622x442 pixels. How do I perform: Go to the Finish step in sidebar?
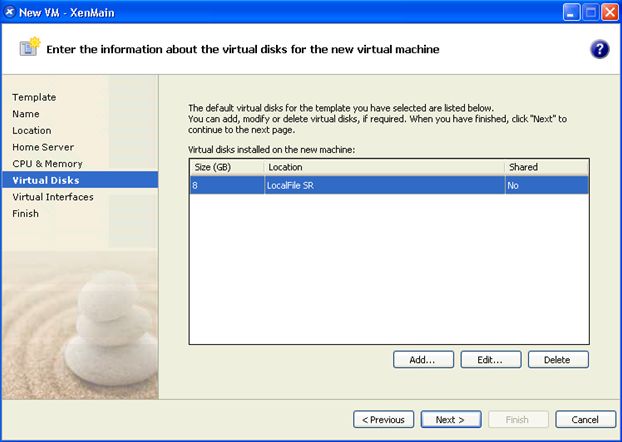point(26,213)
